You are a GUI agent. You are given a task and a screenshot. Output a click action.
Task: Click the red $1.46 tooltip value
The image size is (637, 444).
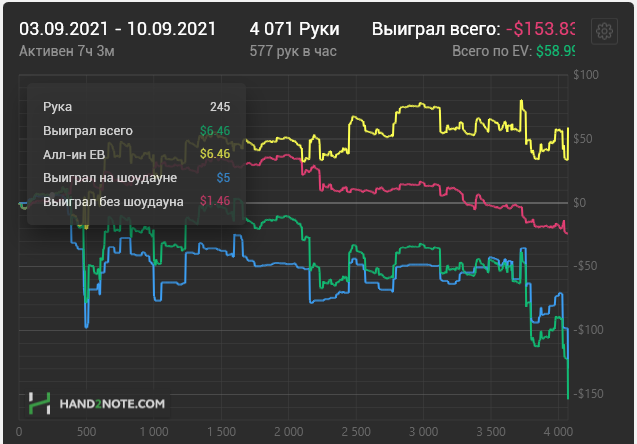tap(215, 201)
